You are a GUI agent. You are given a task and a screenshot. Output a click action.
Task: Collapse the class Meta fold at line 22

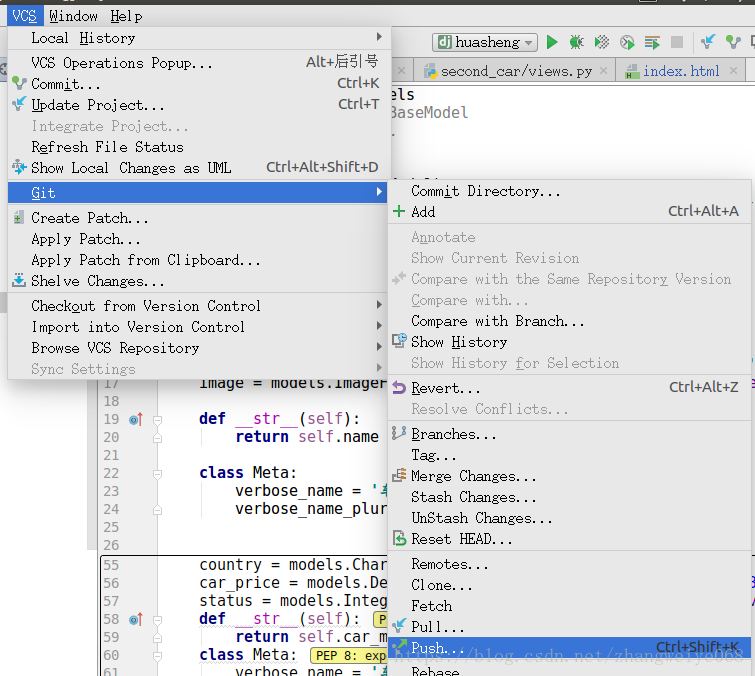pos(157,474)
